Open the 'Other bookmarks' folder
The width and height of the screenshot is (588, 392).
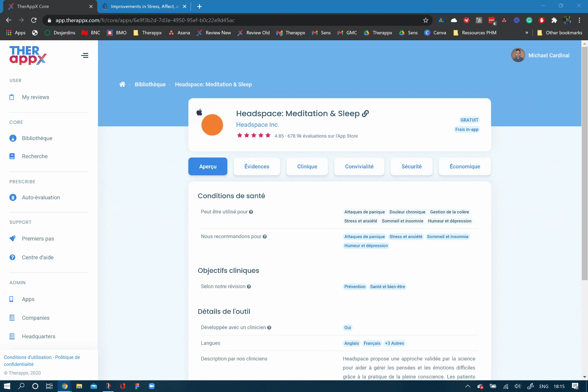coord(559,33)
